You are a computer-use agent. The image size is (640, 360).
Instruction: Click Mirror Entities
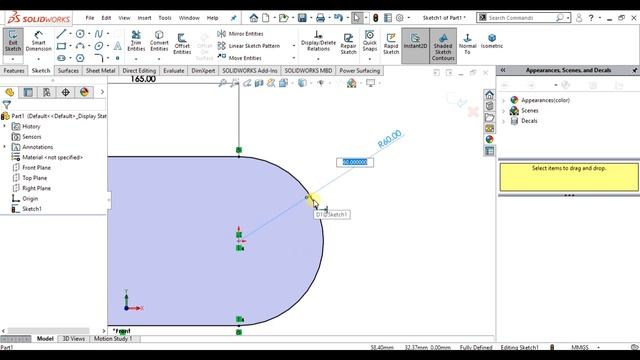[x=241, y=34]
